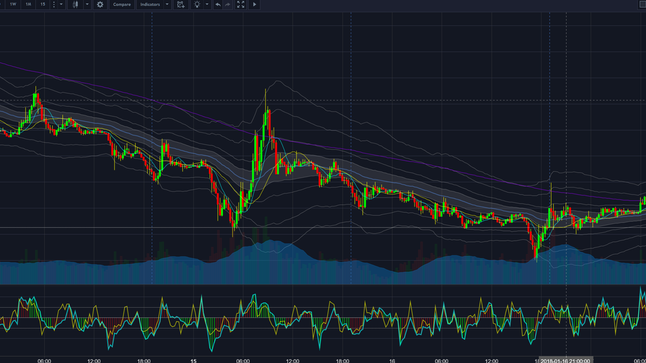Click the time label 2018-01-16 21:00:00
646x363 pixels.
click(566, 361)
